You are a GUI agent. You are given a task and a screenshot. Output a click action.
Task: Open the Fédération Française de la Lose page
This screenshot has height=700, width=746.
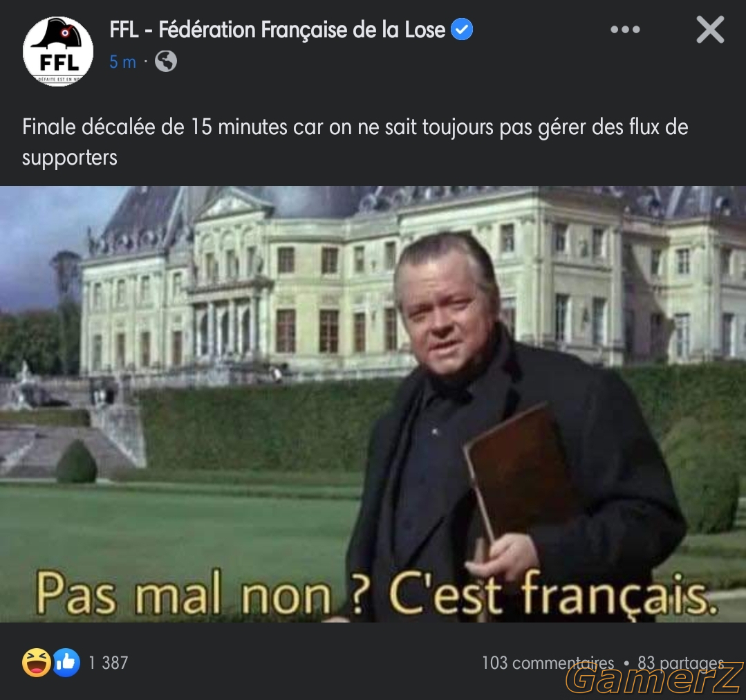(x=277, y=30)
